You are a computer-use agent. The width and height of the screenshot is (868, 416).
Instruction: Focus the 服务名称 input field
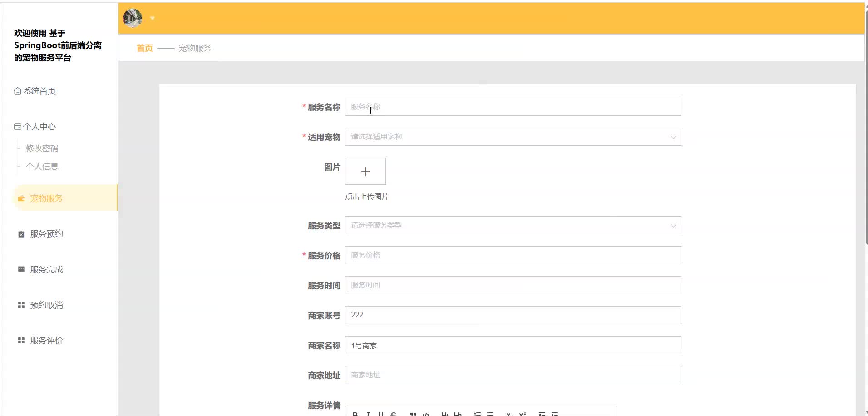[x=513, y=107]
